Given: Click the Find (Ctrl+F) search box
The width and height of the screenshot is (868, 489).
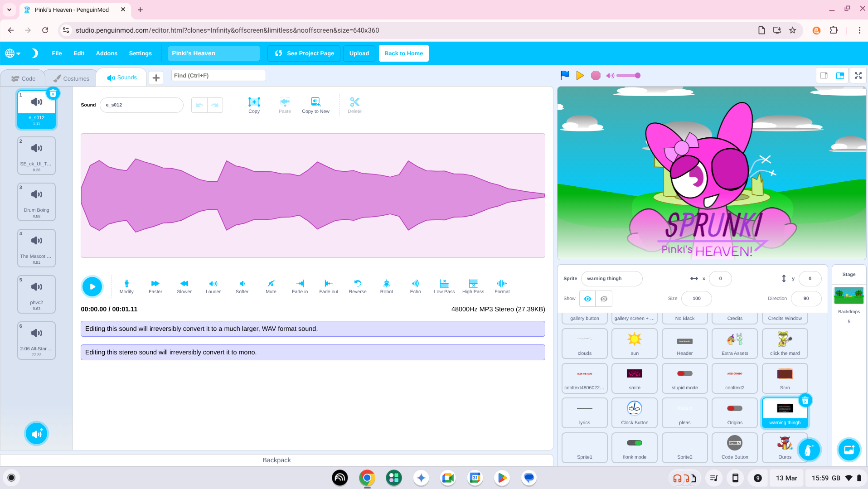Looking at the screenshot, I should coord(218,76).
